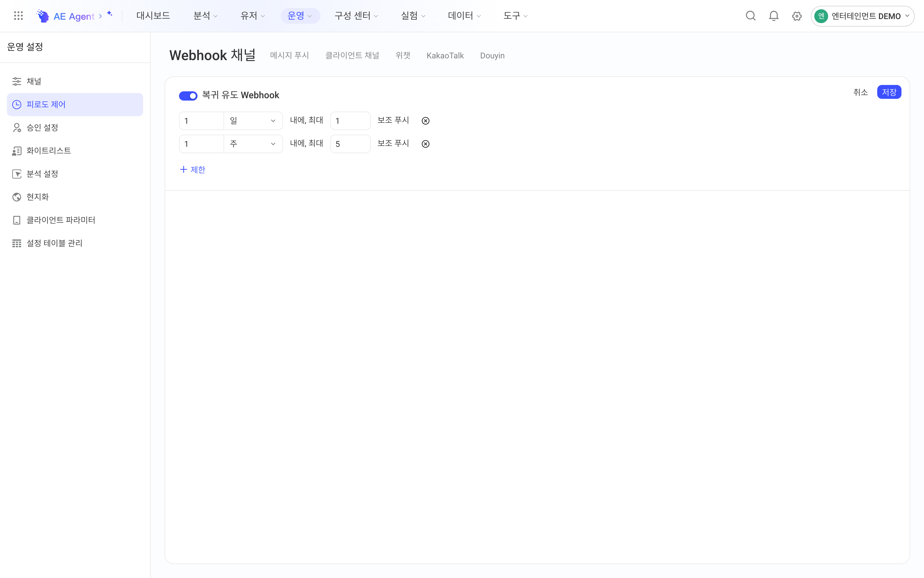Click the AI sparkle icon beside AE Agent
This screenshot has width=924, height=578.
110,14
